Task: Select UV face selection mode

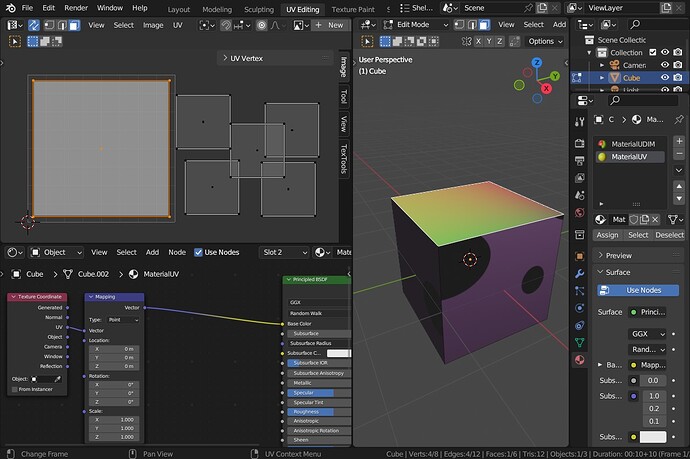Action: tap(74, 25)
